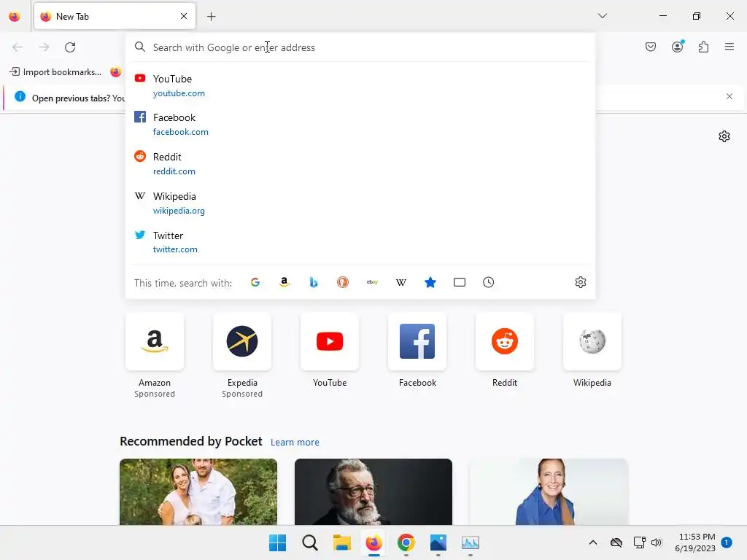Open a new tab with plus
This screenshot has height=560, width=747.
(x=212, y=17)
